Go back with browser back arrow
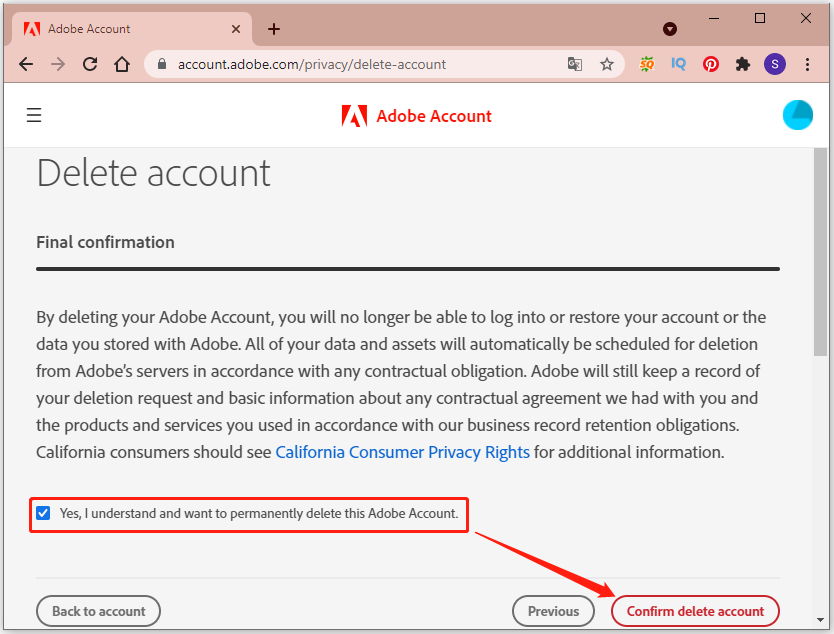834x634 pixels. (x=26, y=64)
